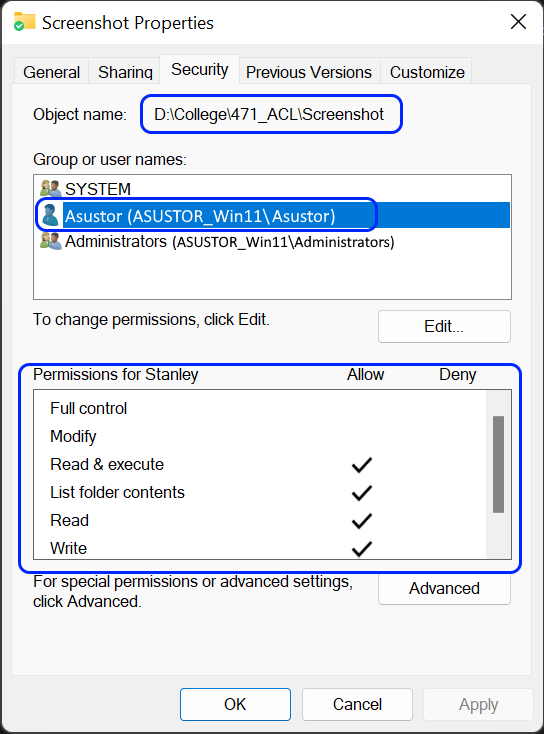Open the Previous Versions tab
The width and height of the screenshot is (544, 734).
309,72
